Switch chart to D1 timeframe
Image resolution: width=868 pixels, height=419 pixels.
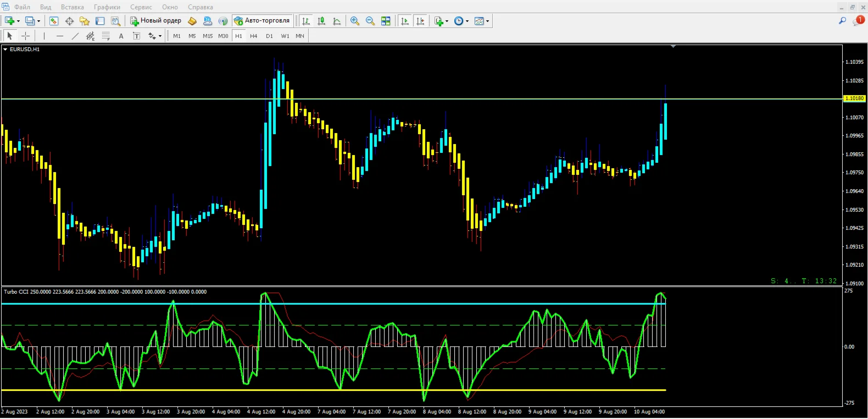(x=269, y=36)
